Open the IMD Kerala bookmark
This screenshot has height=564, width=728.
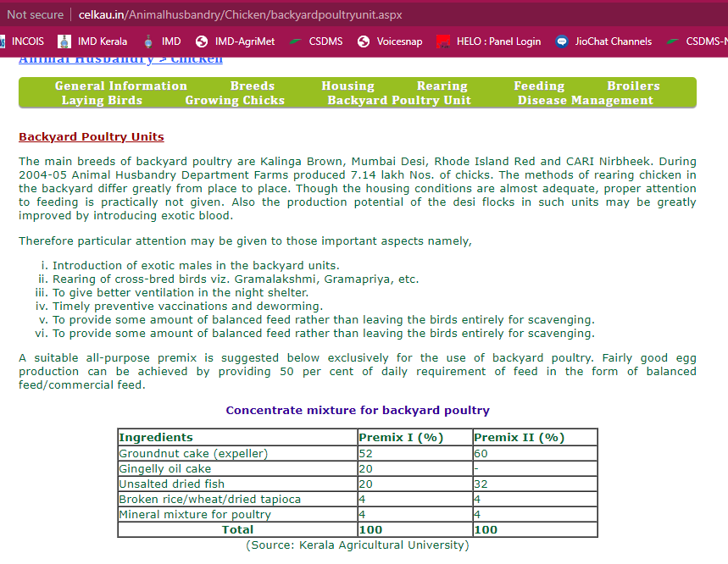pyautogui.click(x=92, y=41)
